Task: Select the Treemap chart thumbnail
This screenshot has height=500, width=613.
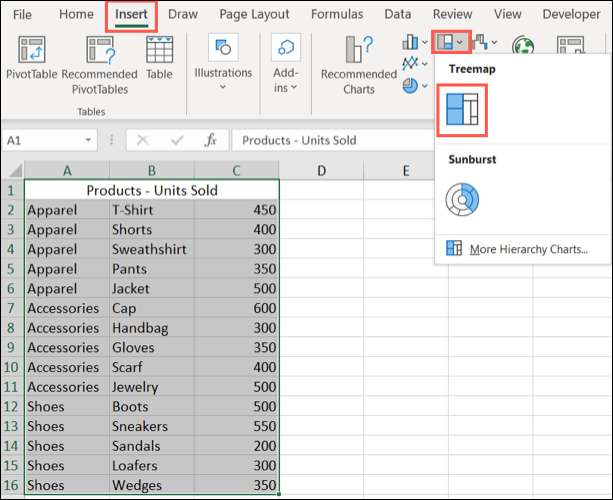Action: coord(461,110)
